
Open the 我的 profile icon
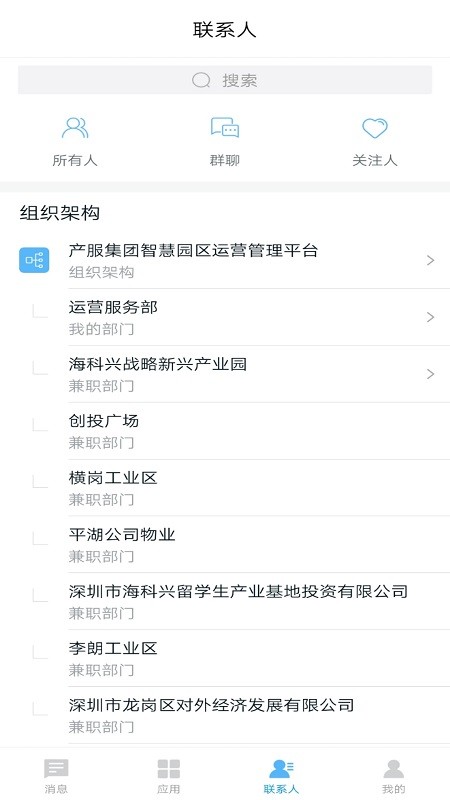[393, 768]
